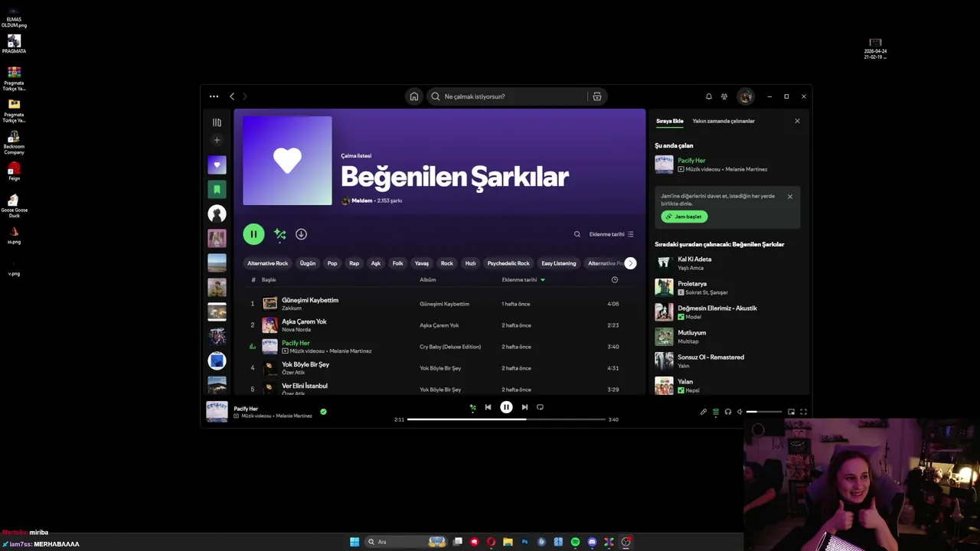
Task: Click the now-playing album art thumbnail
Action: (217, 412)
